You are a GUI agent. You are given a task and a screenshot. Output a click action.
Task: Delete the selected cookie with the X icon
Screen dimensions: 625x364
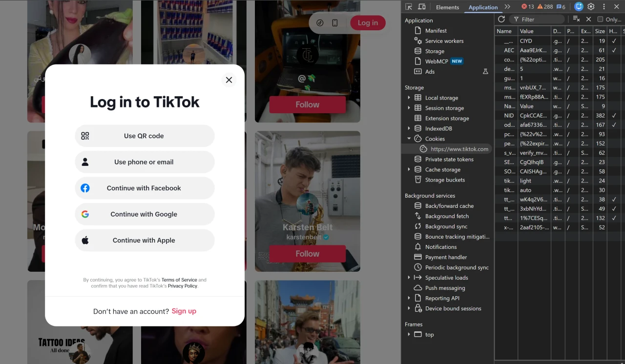[x=588, y=19]
